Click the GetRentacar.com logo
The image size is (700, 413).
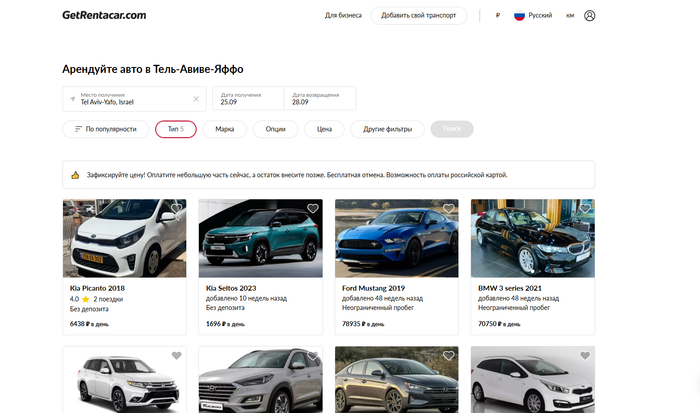coord(104,15)
